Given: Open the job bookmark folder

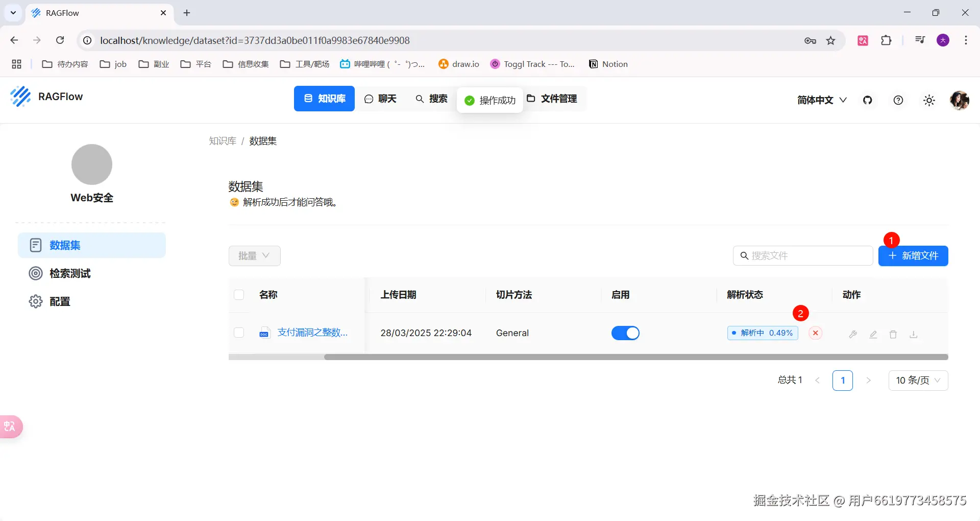Looking at the screenshot, I should click(113, 64).
